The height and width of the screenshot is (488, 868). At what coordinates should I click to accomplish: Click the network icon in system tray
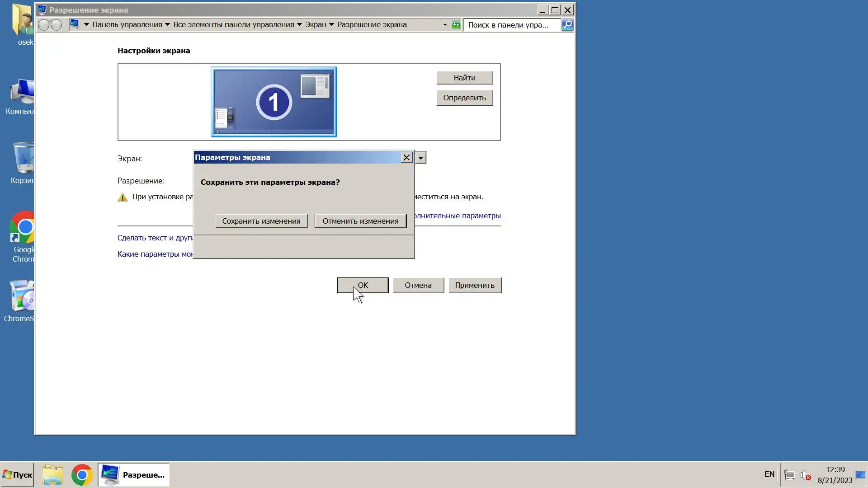point(789,475)
